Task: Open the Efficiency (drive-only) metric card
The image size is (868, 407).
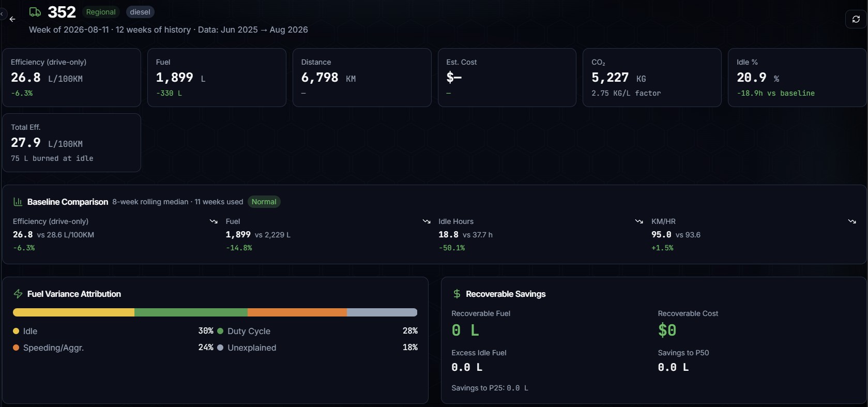Action: [x=72, y=78]
